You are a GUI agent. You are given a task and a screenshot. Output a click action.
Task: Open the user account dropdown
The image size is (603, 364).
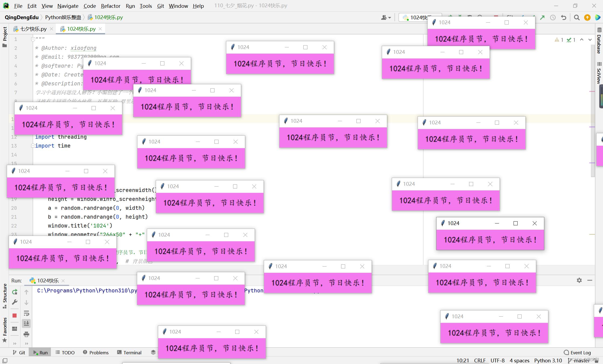tap(386, 17)
